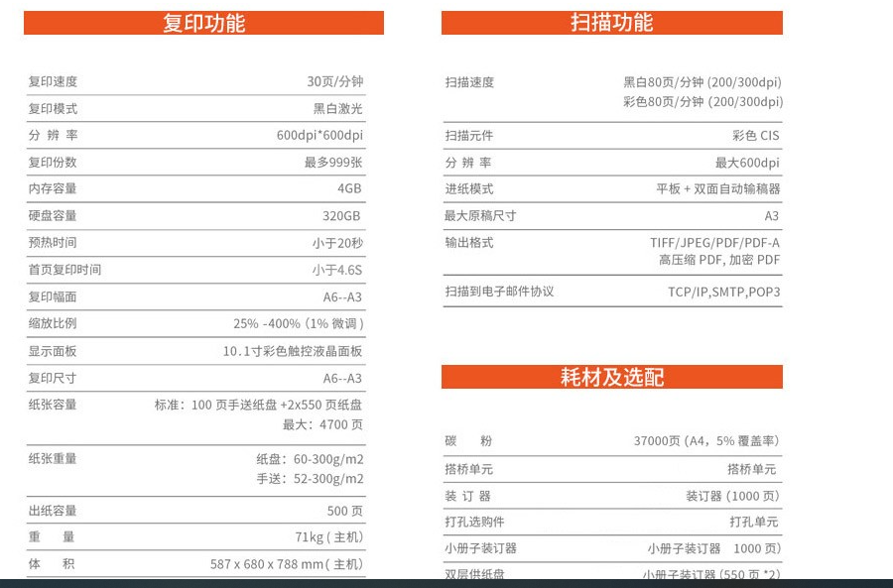Click the value 彩色 CIS

click(756, 136)
